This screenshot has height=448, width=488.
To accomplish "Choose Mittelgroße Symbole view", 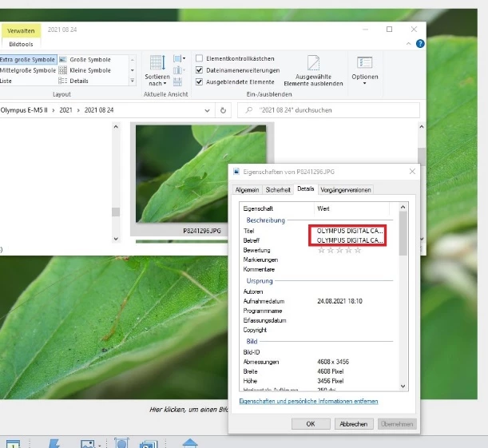I will point(28,70).
